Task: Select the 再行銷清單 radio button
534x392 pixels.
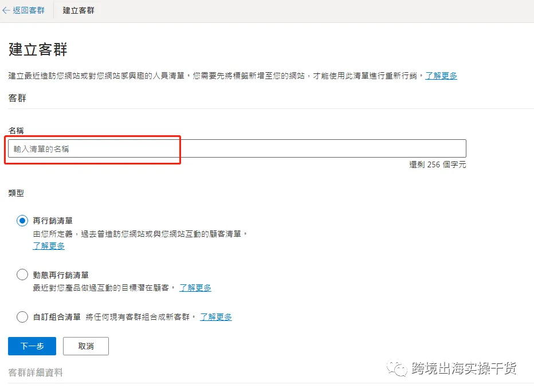Action: 22,221
